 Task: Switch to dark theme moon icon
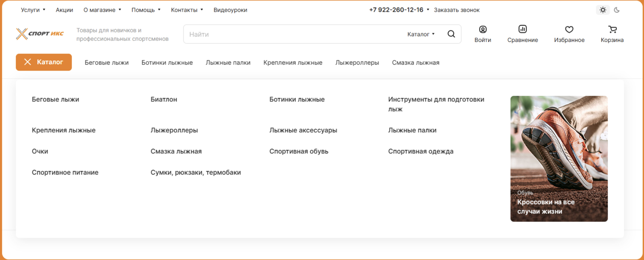[x=617, y=10]
